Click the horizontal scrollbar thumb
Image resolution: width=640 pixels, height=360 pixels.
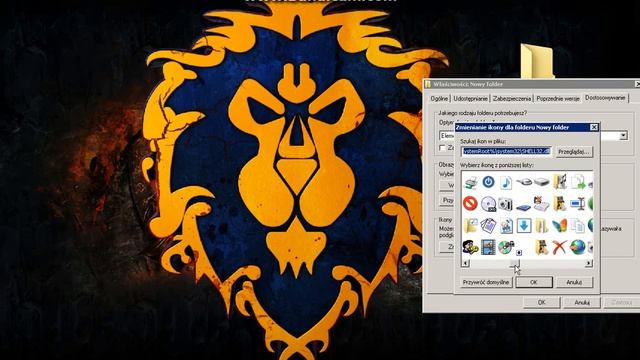(515, 263)
